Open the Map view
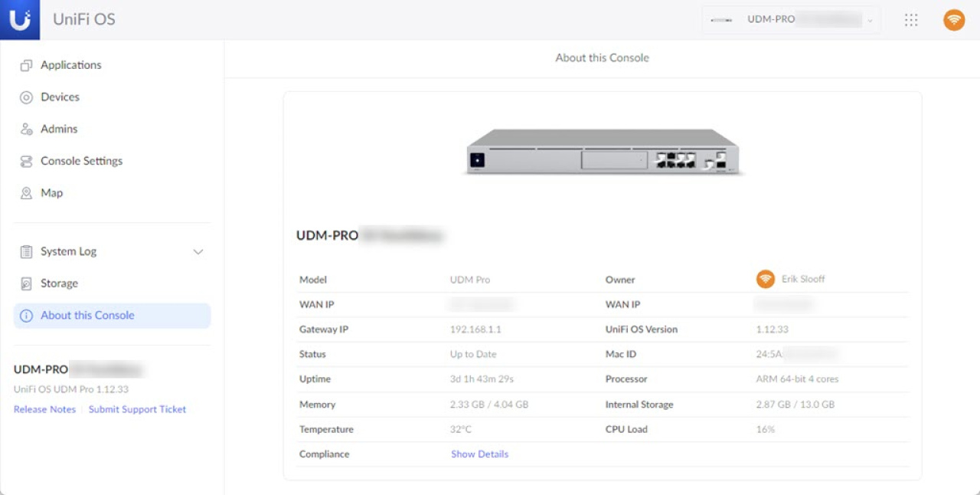The width and height of the screenshot is (980, 495). (x=51, y=192)
